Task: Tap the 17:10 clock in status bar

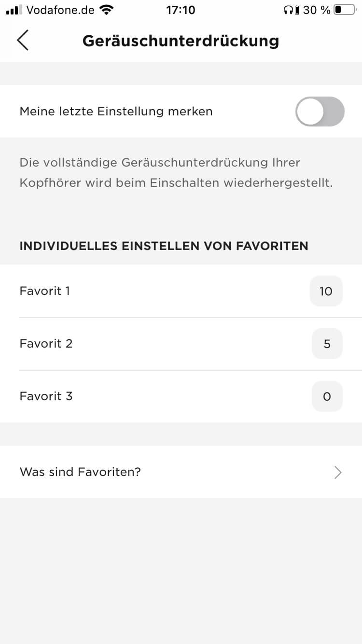Action: pos(181,10)
